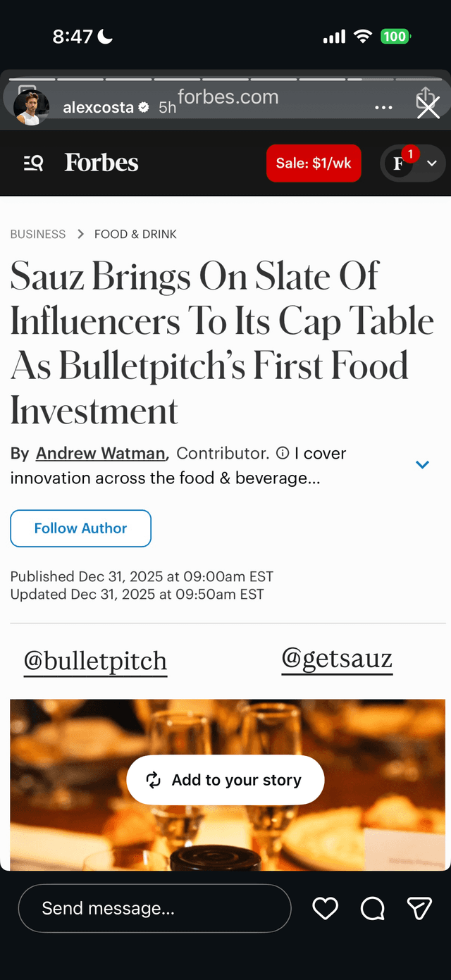Open the Andrew Watman author link
The width and height of the screenshot is (451, 980).
[x=100, y=453]
